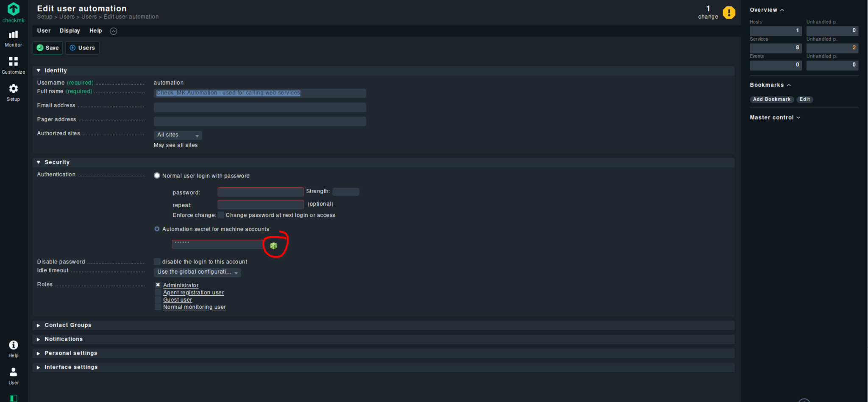Tick the Enforce password change checkbox
Screen dimensions: 868x402
coord(221,215)
